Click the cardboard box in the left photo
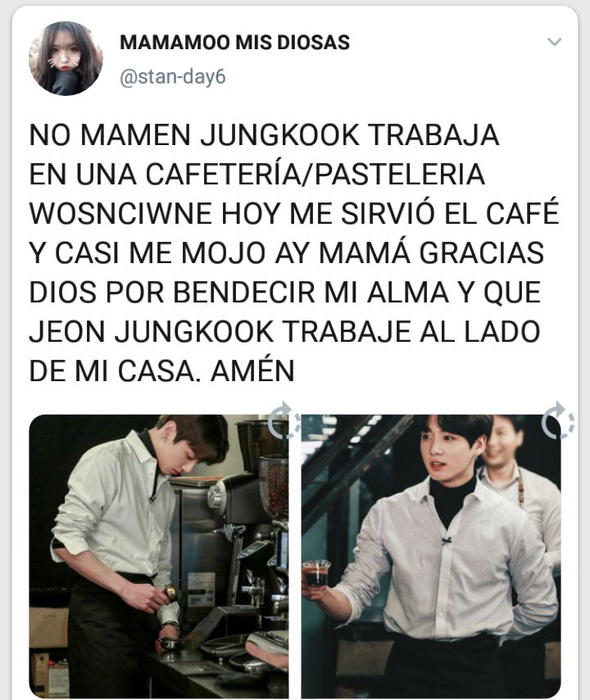 pyautogui.click(x=48, y=627)
